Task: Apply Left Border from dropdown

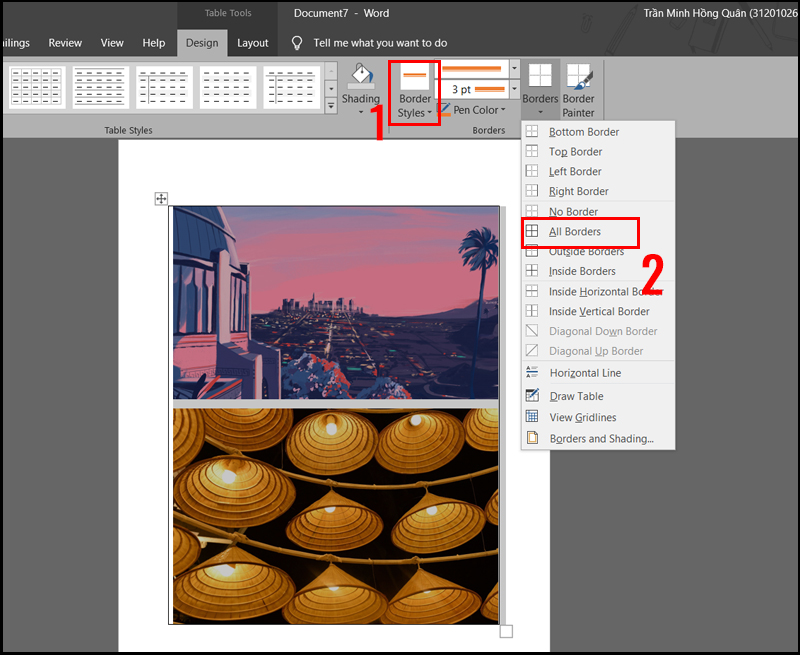Action: (598, 171)
